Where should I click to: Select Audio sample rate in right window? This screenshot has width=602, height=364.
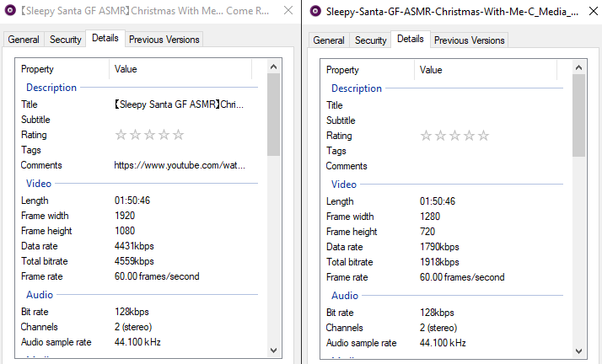coord(443,343)
